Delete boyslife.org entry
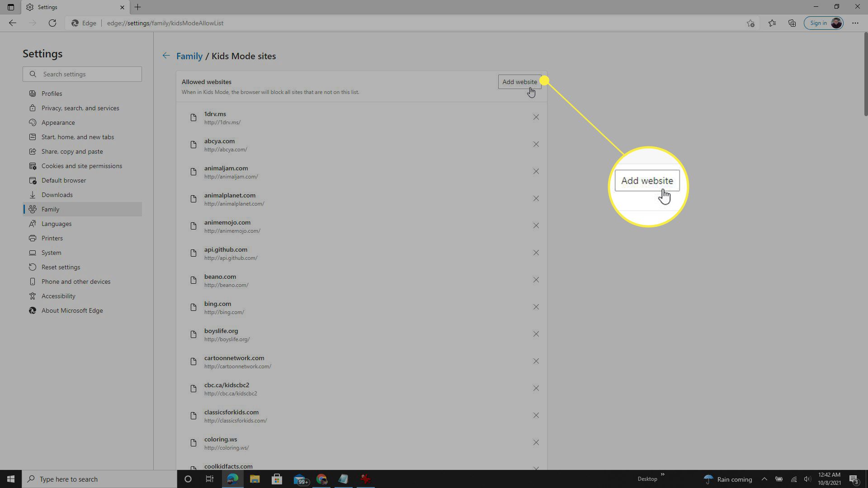This screenshot has height=488, width=868. coord(536,334)
